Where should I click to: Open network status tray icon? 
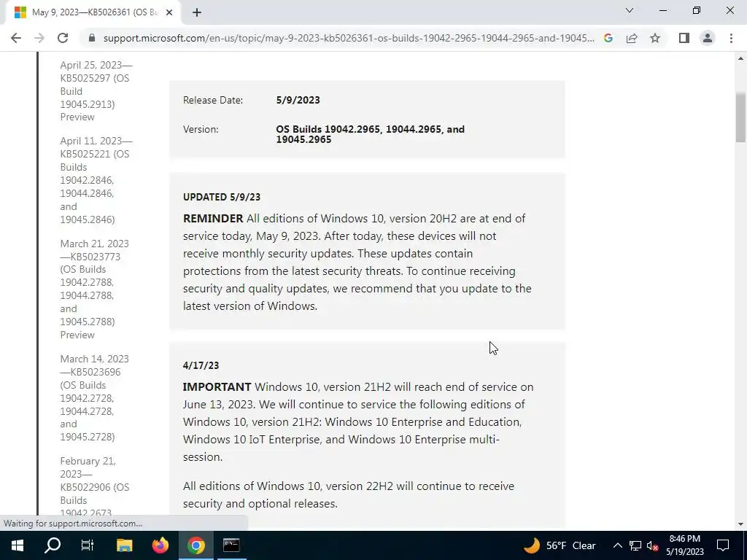click(635, 545)
